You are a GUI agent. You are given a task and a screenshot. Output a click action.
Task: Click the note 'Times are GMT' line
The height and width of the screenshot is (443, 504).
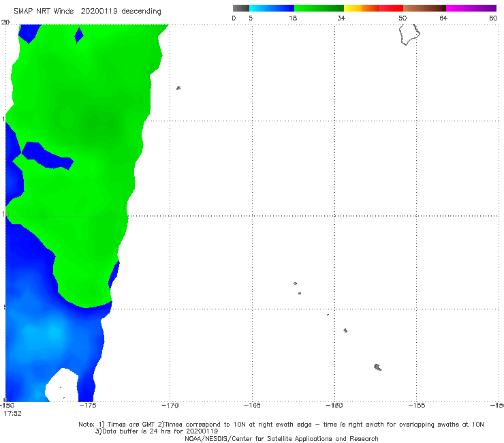(281, 425)
